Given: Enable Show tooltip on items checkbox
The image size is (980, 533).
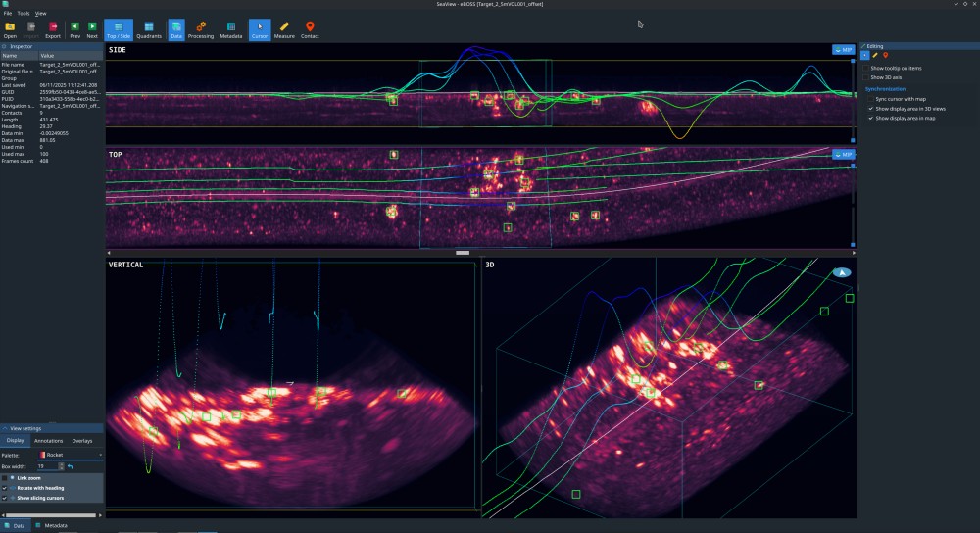Looking at the screenshot, I should click(x=866, y=69).
